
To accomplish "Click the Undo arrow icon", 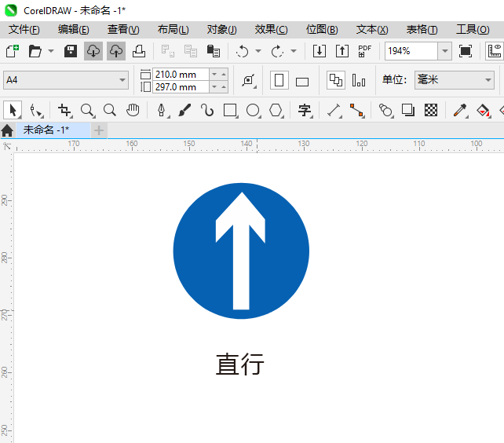I will click(x=242, y=51).
